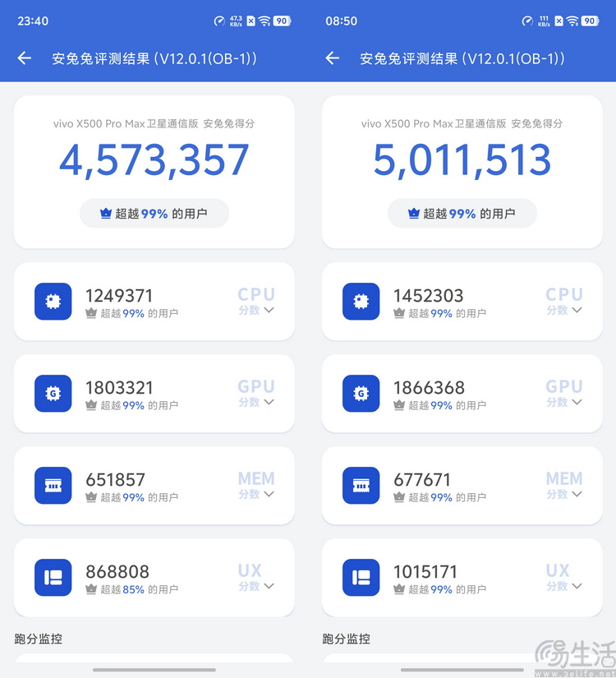The height and width of the screenshot is (678, 616).
Task: Tap UX icon beside 868808
Action: pyautogui.click(x=53, y=578)
